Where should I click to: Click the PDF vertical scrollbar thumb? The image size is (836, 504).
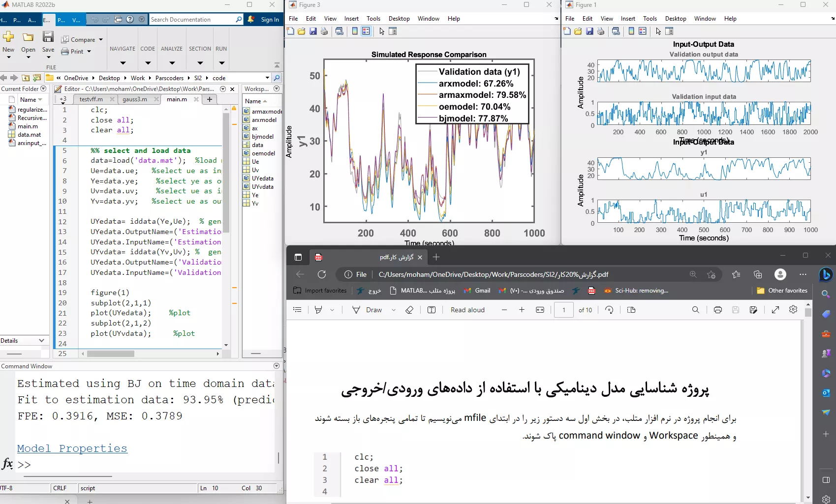808,313
